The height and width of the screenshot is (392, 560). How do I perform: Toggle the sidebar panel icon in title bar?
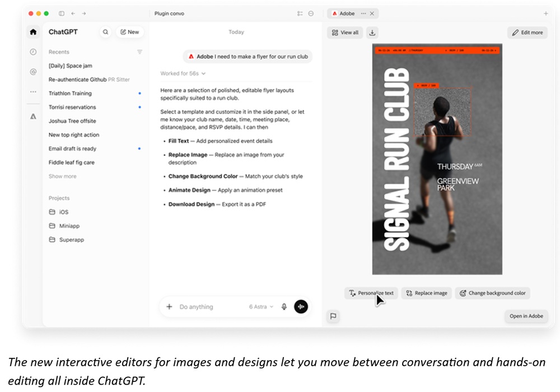pos(62,13)
